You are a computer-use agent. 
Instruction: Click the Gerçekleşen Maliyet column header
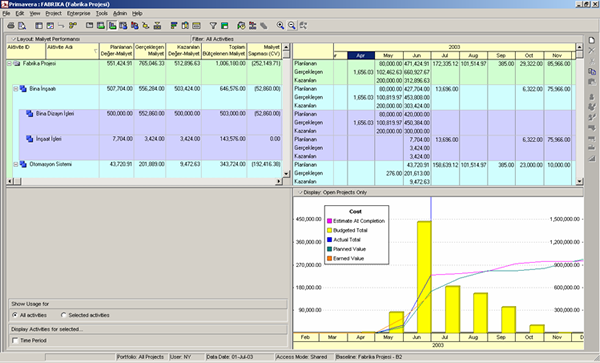click(150, 51)
